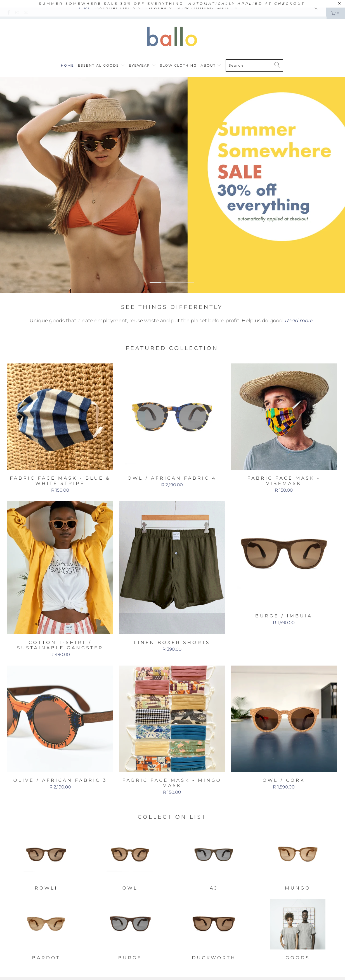Open Linen Boxer Shorts product link
Viewport: 345px width, 980px height.
[172, 642]
